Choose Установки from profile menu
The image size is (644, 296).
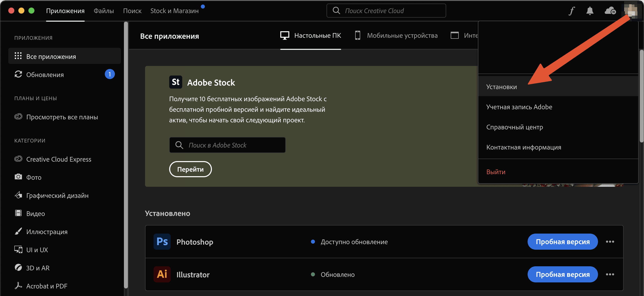pos(501,87)
